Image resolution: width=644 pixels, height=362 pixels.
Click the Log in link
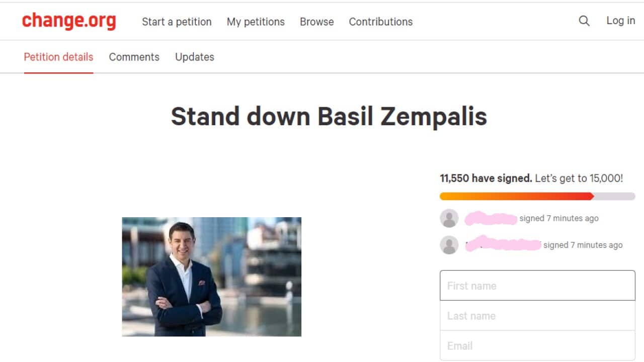(620, 21)
